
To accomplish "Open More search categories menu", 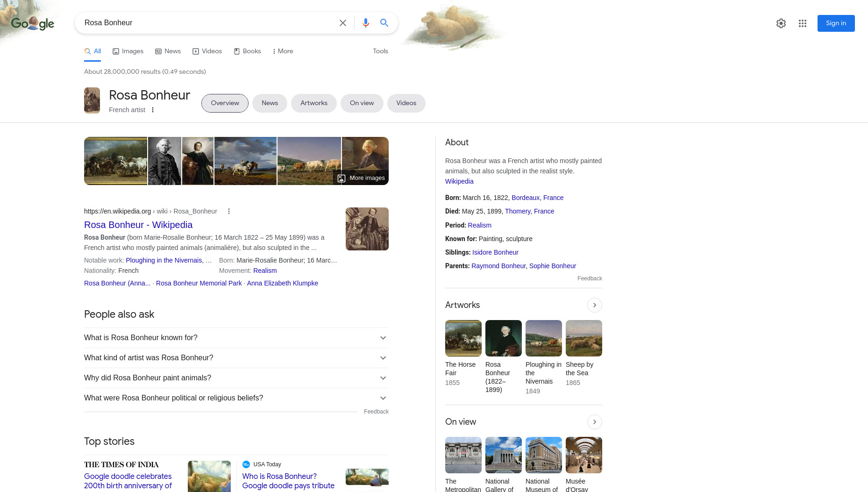I will pos(283,51).
